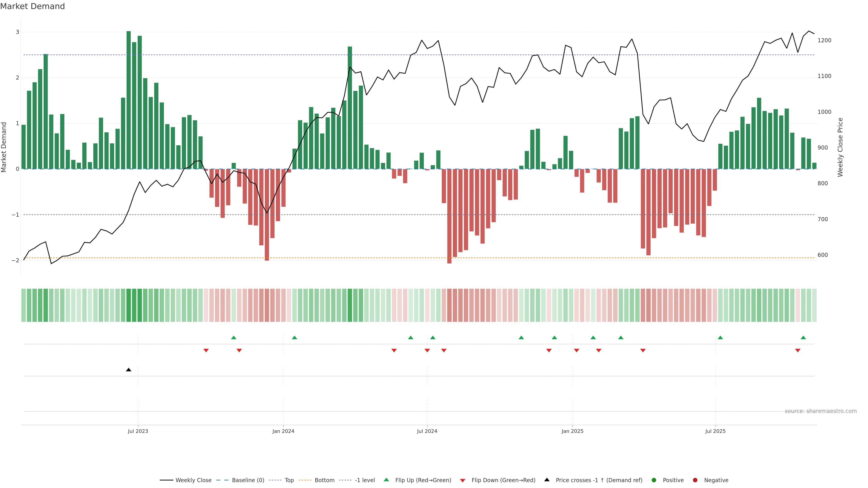
Task: Toggle Weekly Close series in legend
Action: [x=193, y=480]
